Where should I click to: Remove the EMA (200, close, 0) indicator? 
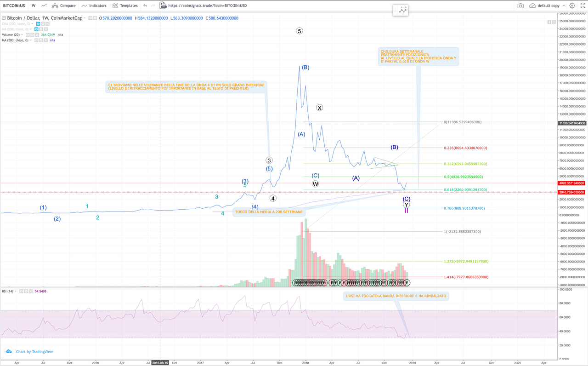47,24
